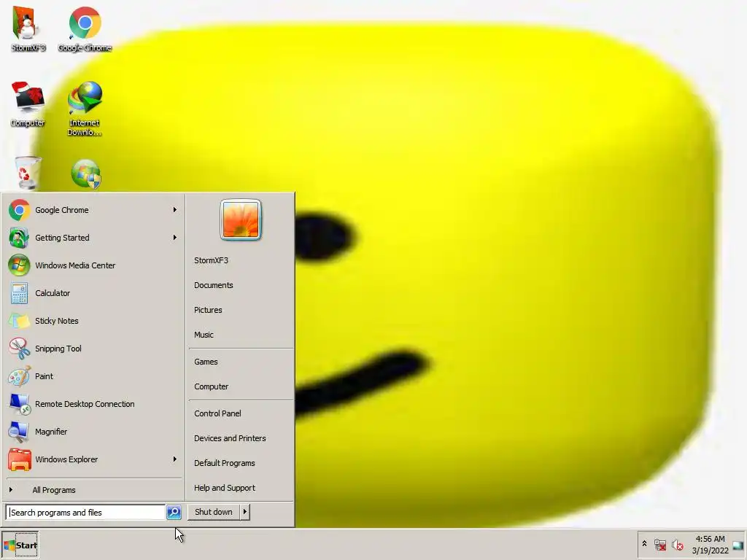Show hidden icons in the system tray
Image resolution: width=747 pixels, height=560 pixels.
[x=645, y=543]
